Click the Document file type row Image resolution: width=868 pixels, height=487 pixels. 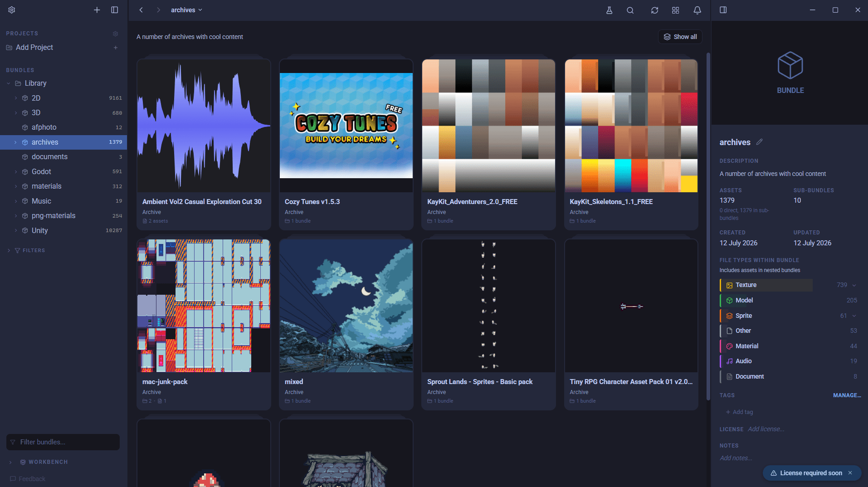tap(790, 376)
